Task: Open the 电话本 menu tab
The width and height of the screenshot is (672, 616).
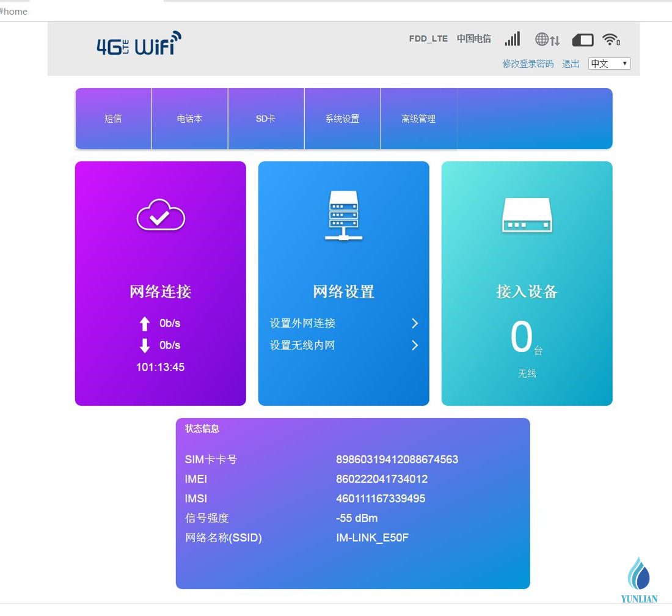Action: click(x=189, y=119)
